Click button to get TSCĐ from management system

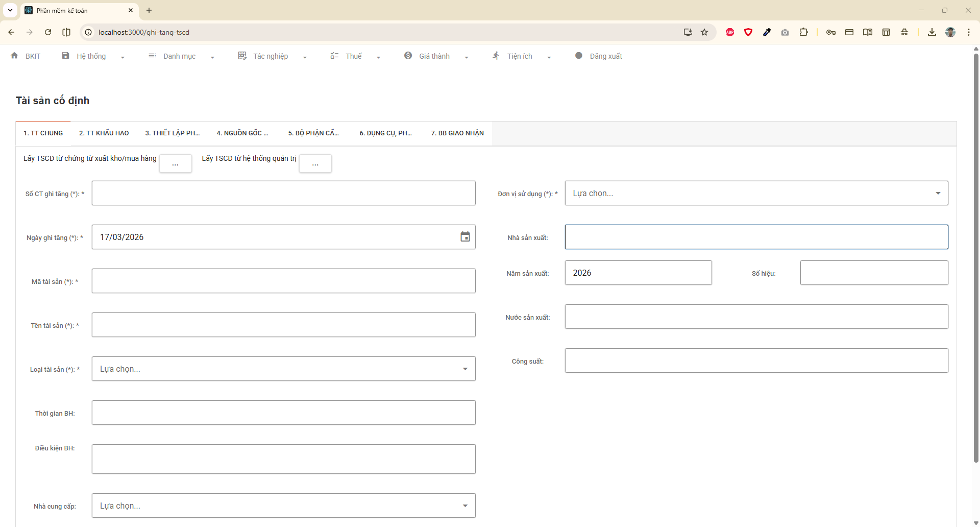[x=315, y=164]
